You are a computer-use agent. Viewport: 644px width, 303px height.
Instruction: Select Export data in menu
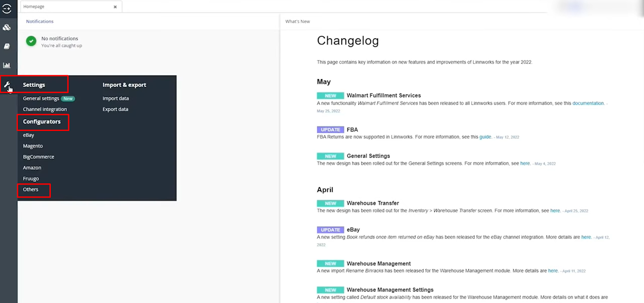[x=116, y=109]
